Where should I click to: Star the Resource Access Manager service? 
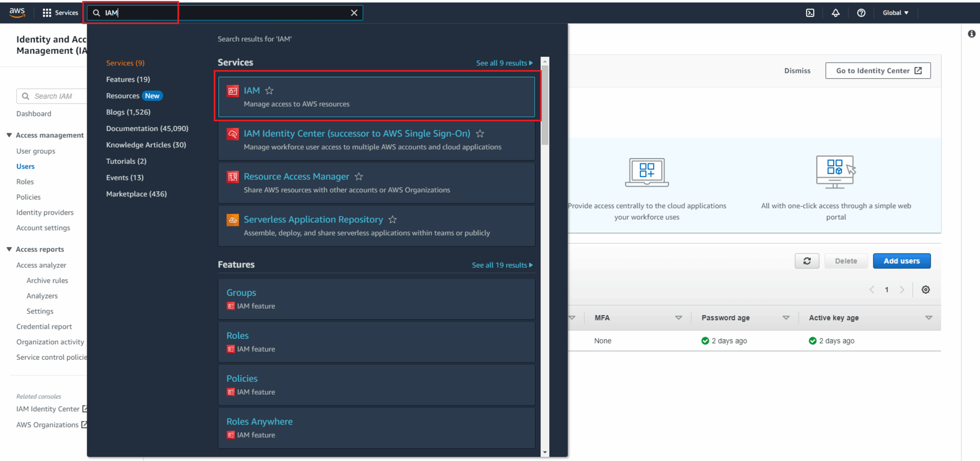[x=359, y=177]
